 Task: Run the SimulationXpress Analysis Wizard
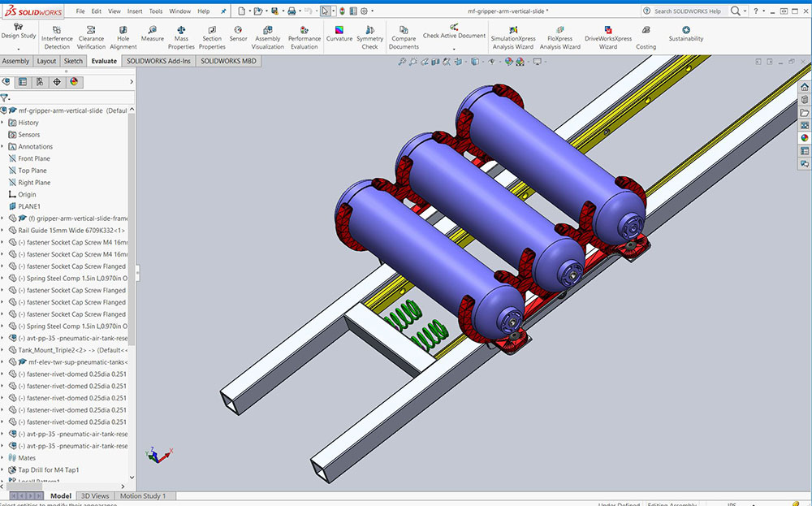513,37
